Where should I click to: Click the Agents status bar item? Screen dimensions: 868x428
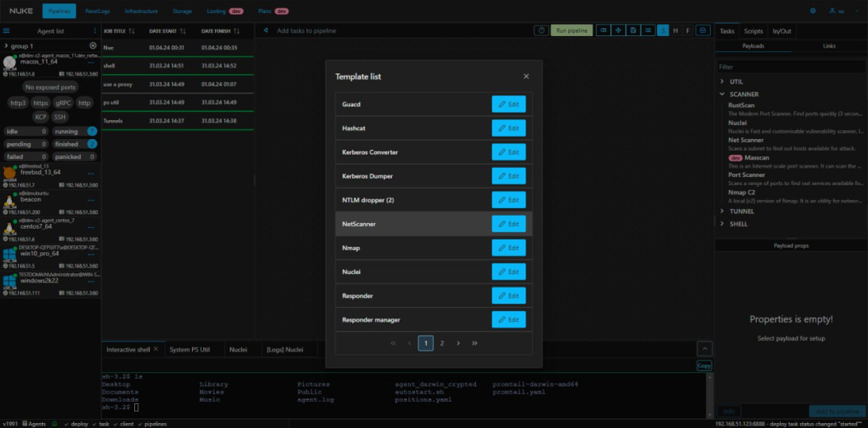pyautogui.click(x=34, y=424)
